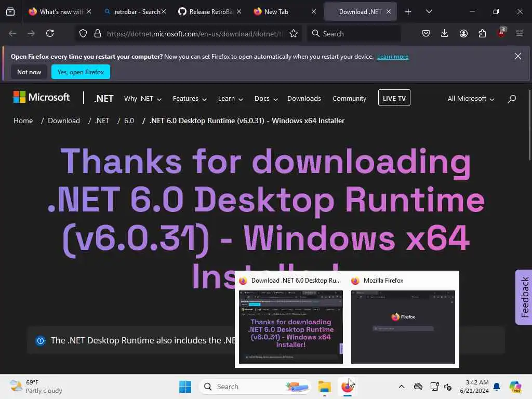Screen dimensions: 532x399
Task: Focus the Firefox toolbar Search box
Action: pos(354,34)
